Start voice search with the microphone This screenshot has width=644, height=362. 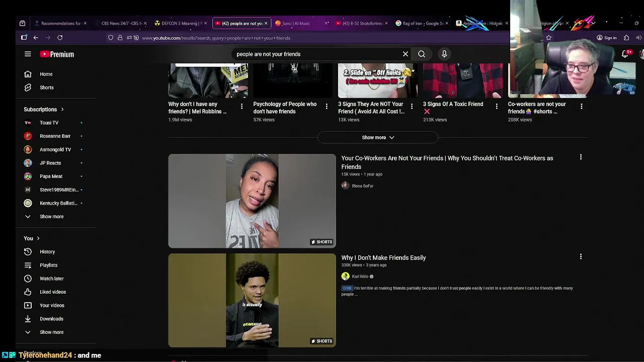444,54
